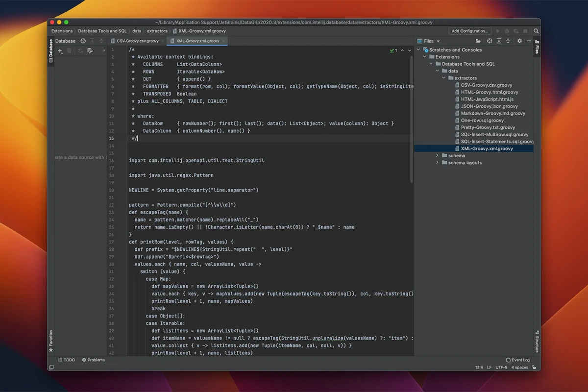Image resolution: width=588 pixels, height=392 pixels.
Task: Open the Problems tool window tab
Action: click(93, 360)
